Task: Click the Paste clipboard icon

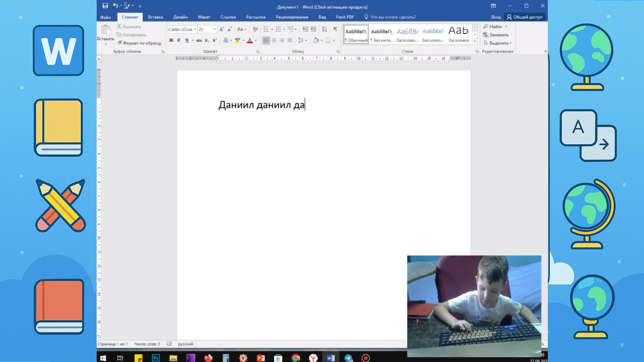Action: (106, 29)
